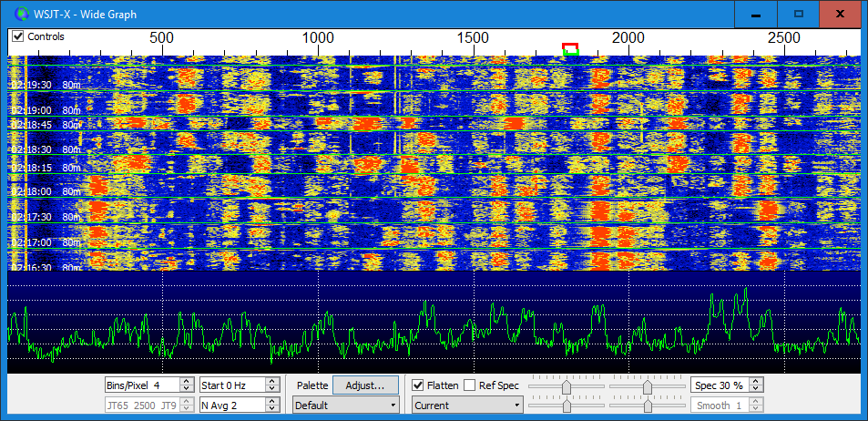Click the upper-right slider beside Spec 30 %
This screenshot has width=868, height=421.
(647, 385)
